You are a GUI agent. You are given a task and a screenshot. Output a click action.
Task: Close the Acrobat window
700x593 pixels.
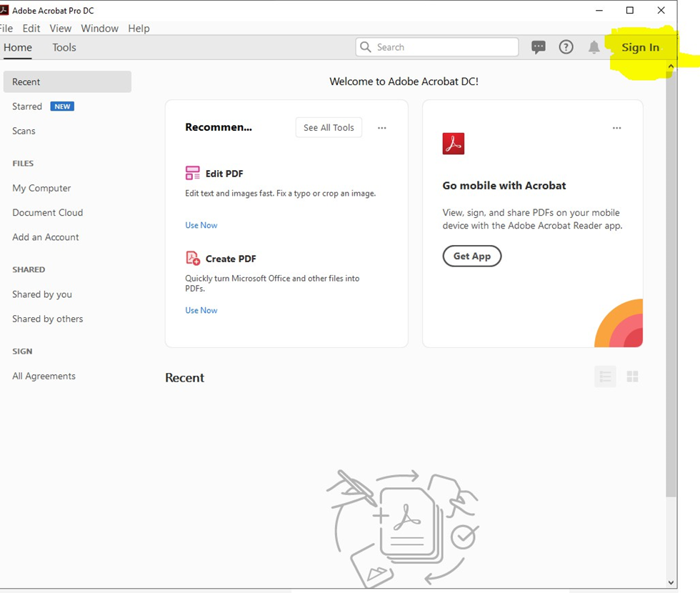click(x=661, y=10)
